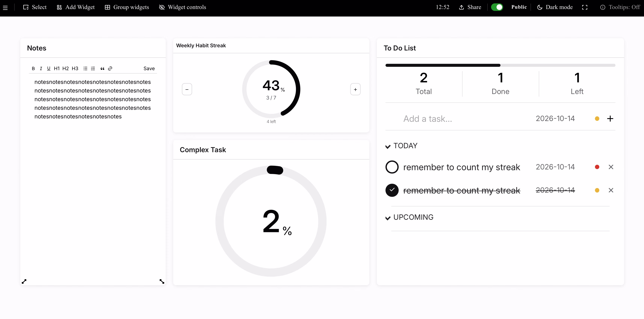The height and width of the screenshot is (319, 644).
Task: Add a link in the Notes editor
Action: (110, 68)
